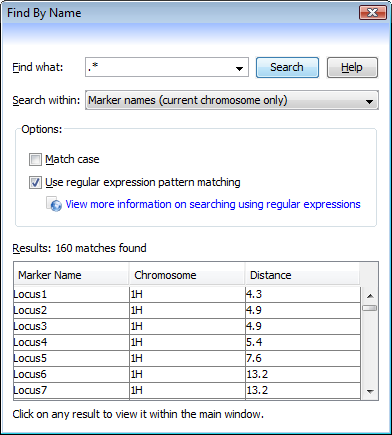The image size is (392, 435).
Task: Click the 4.9 distance in Locus2 row
Action: 303,310
